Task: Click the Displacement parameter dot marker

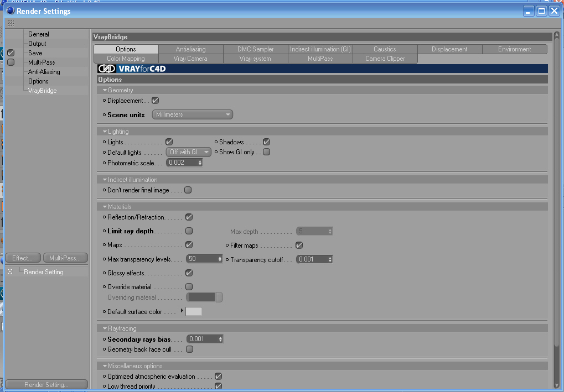Action: tap(104, 101)
